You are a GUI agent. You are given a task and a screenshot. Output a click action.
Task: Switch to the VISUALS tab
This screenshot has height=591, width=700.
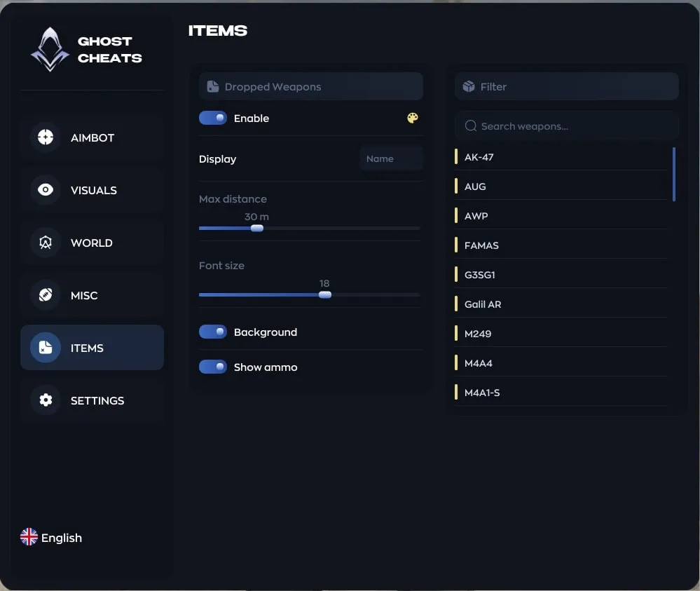pos(92,190)
